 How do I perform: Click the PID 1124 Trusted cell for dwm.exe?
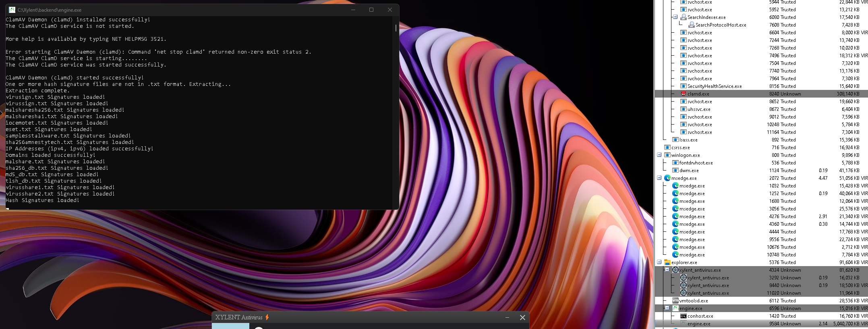782,170
